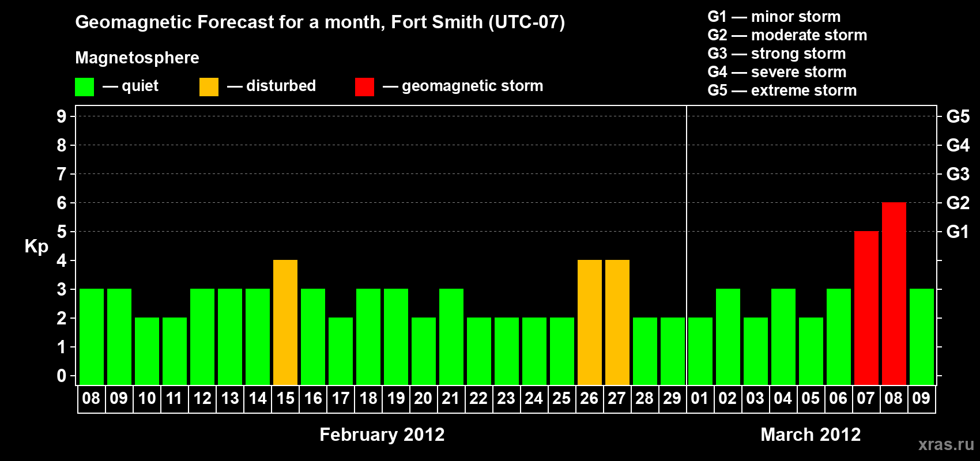Screen dimensions: 980x461
Task: Click the '— geomagnetic storm' legend text
Action: coord(463,86)
